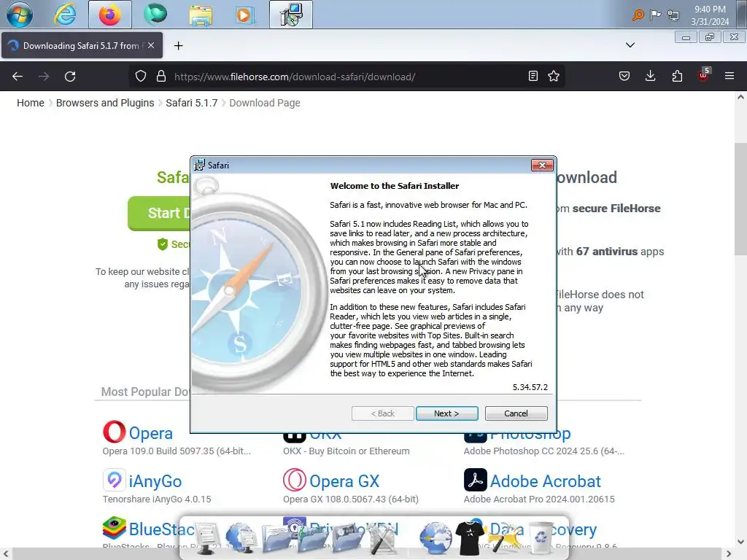The width and height of the screenshot is (747, 560).
Task: Open the Firefox hamburger menu
Action: click(729, 76)
